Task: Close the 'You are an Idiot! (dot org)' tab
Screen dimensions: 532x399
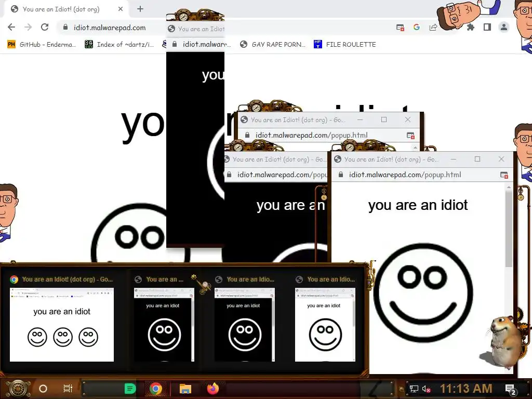Action: point(121,9)
